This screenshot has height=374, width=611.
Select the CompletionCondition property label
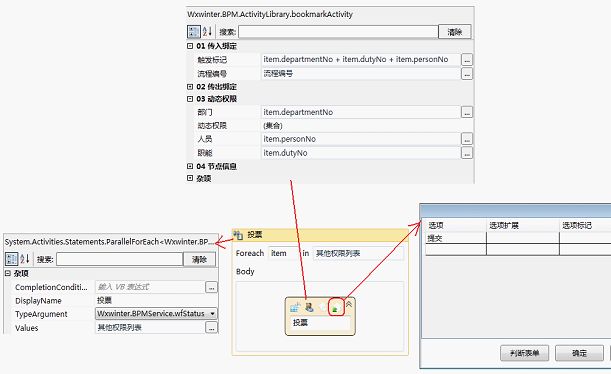click(x=51, y=287)
